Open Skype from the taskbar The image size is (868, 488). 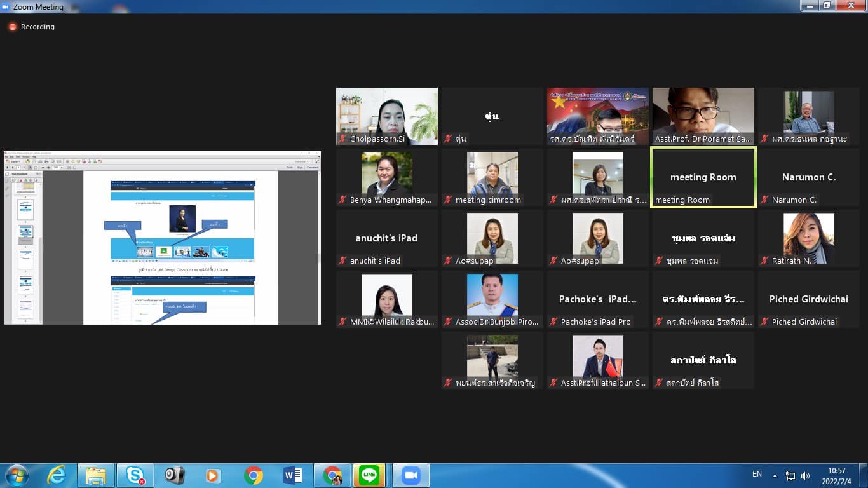(135, 475)
